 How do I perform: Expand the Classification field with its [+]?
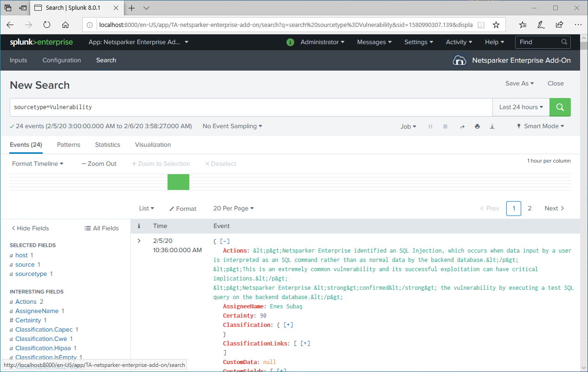[288, 325]
